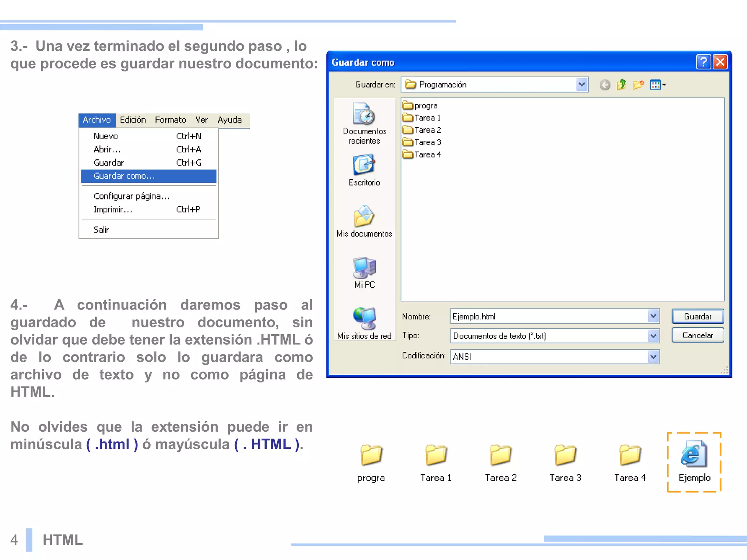Choose Configurar página... menu entry

148,196
